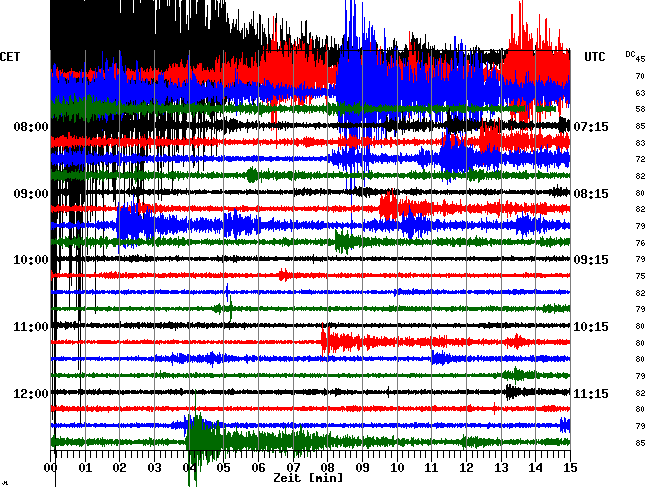The height and width of the screenshot is (494, 650).
Task: Click the UTC time zone label
Action: pos(594,57)
